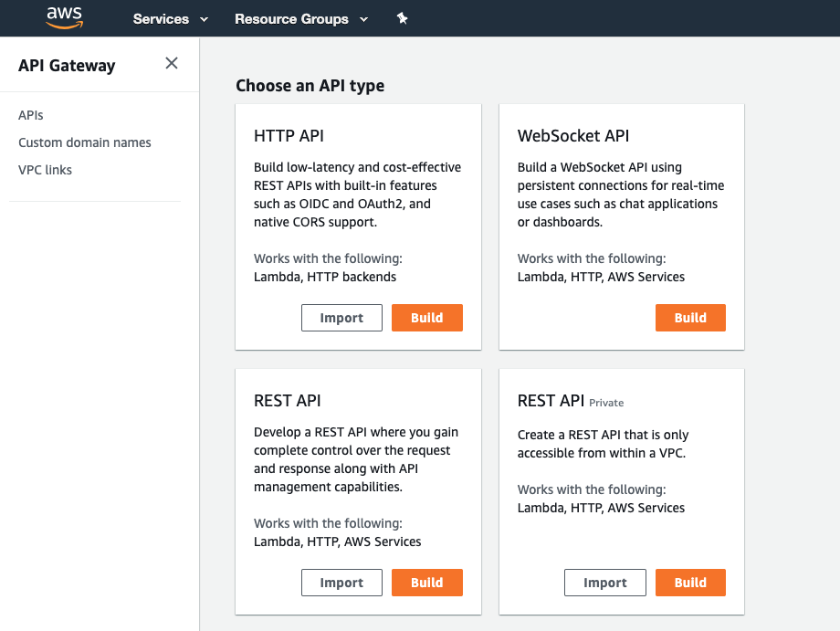Select the WebSocket API card title

(x=573, y=136)
